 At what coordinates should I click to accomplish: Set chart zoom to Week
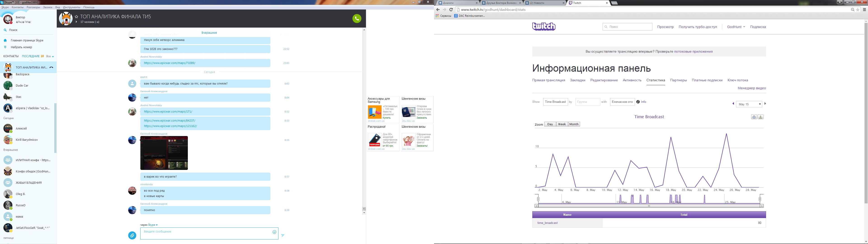pos(562,124)
